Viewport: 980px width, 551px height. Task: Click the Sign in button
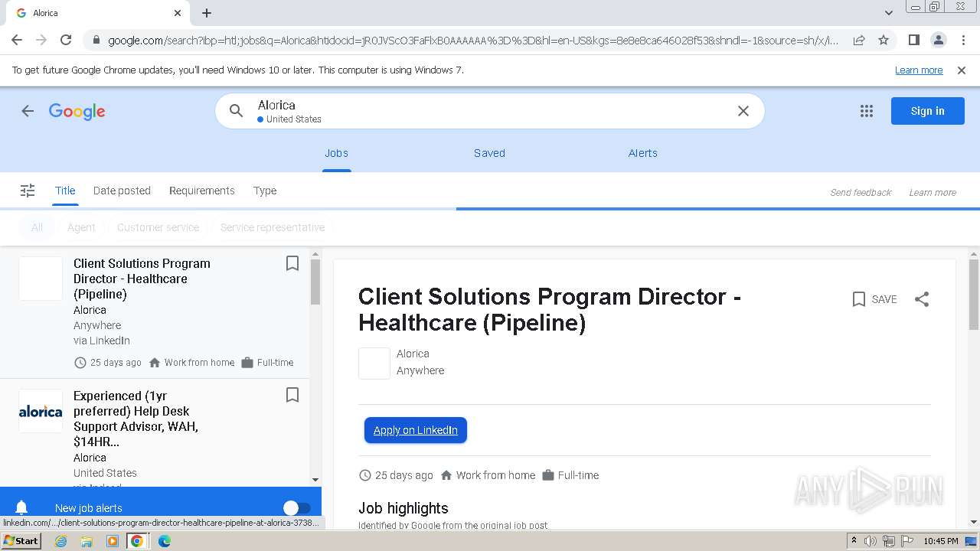click(x=927, y=111)
